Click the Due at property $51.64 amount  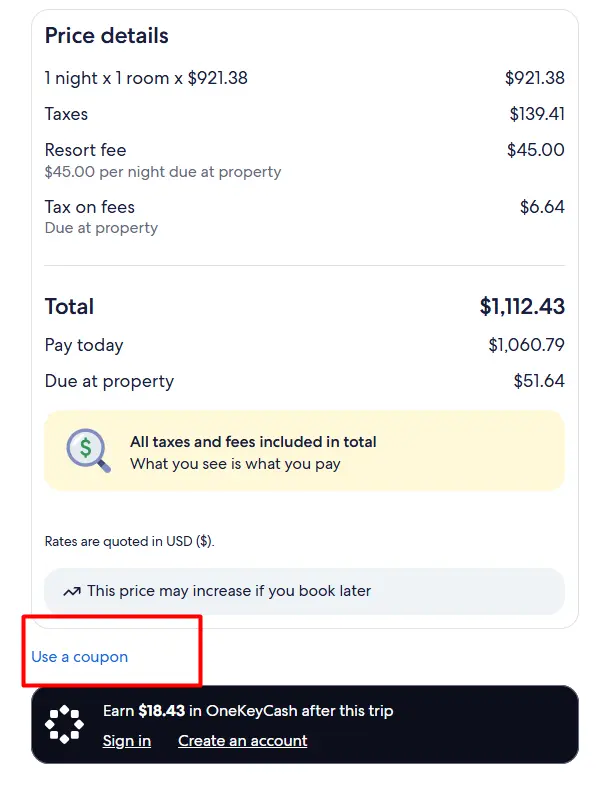point(539,381)
